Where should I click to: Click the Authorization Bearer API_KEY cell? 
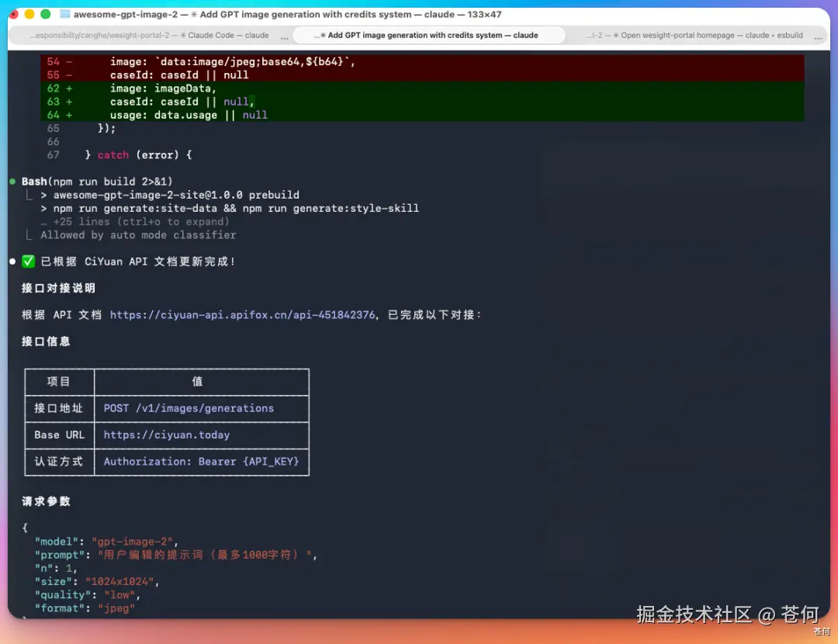pyautogui.click(x=202, y=462)
